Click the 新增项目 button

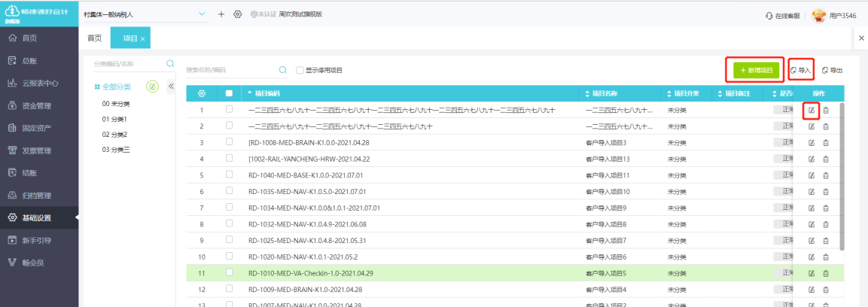[x=756, y=70]
